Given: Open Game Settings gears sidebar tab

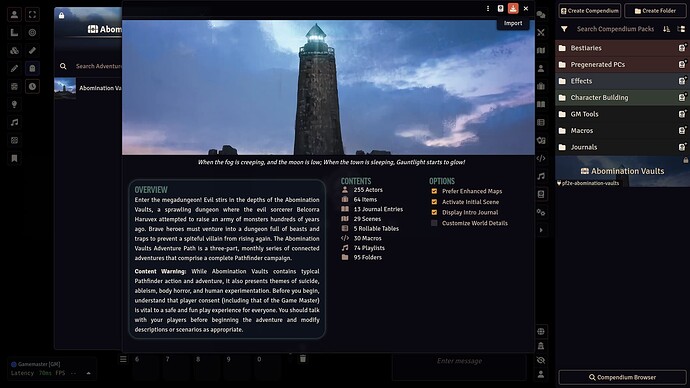Looking at the screenshot, I should click(541, 212).
